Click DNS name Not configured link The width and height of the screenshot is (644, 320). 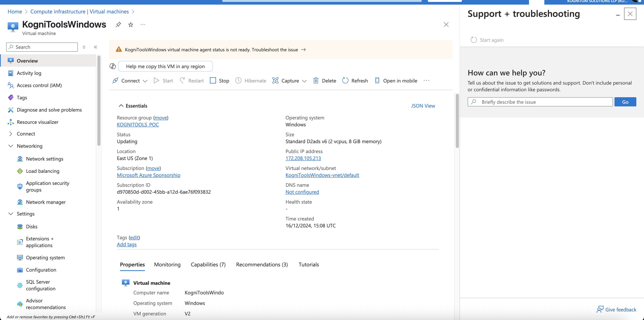click(x=302, y=192)
